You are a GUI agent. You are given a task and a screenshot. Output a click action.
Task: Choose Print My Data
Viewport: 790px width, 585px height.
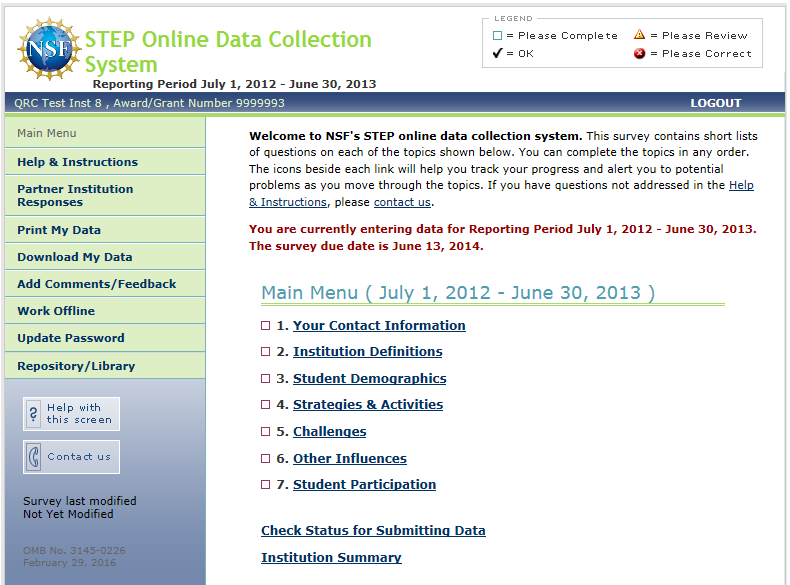105,230
